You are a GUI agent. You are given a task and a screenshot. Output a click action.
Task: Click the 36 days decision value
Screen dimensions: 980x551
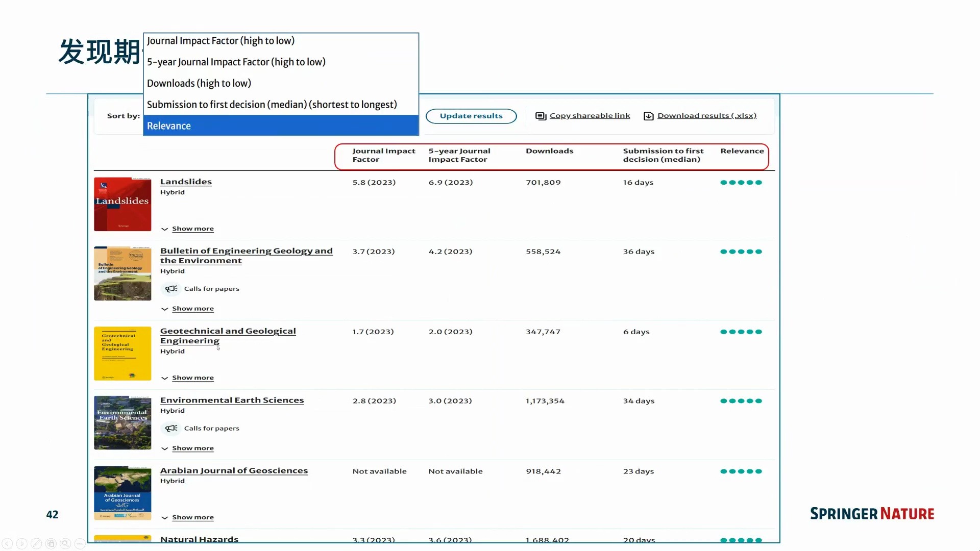639,252
